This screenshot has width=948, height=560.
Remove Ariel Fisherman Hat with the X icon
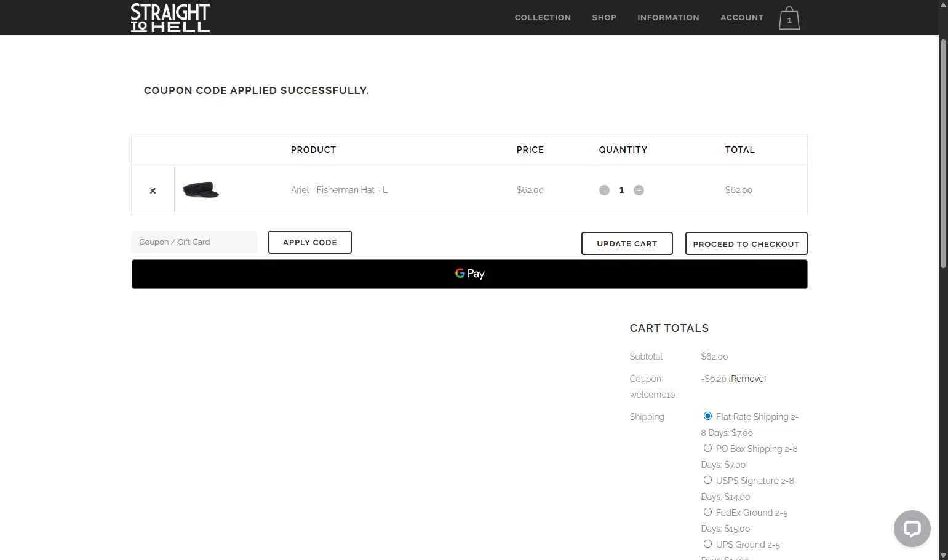tap(153, 191)
